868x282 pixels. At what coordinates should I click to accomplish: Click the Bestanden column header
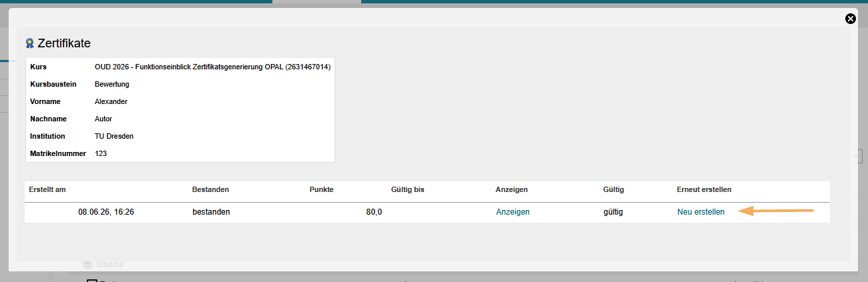(x=210, y=189)
